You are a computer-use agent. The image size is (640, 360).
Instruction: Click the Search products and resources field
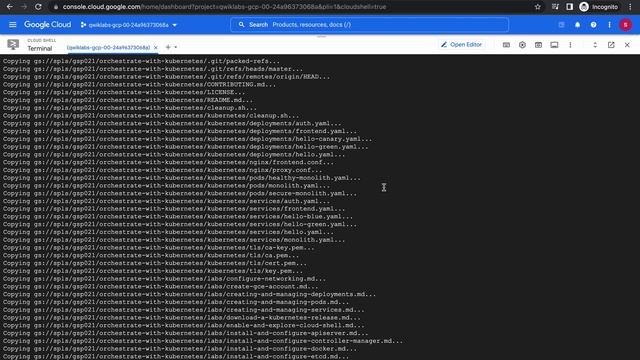point(369,25)
